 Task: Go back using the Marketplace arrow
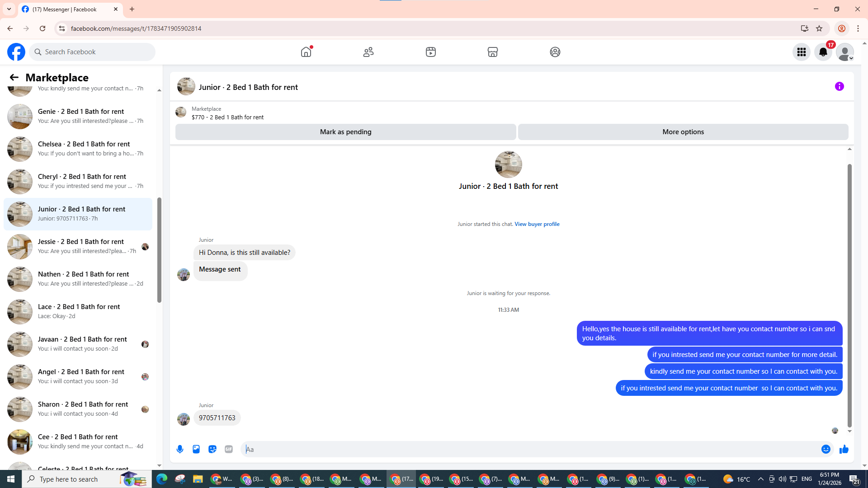pos(14,77)
